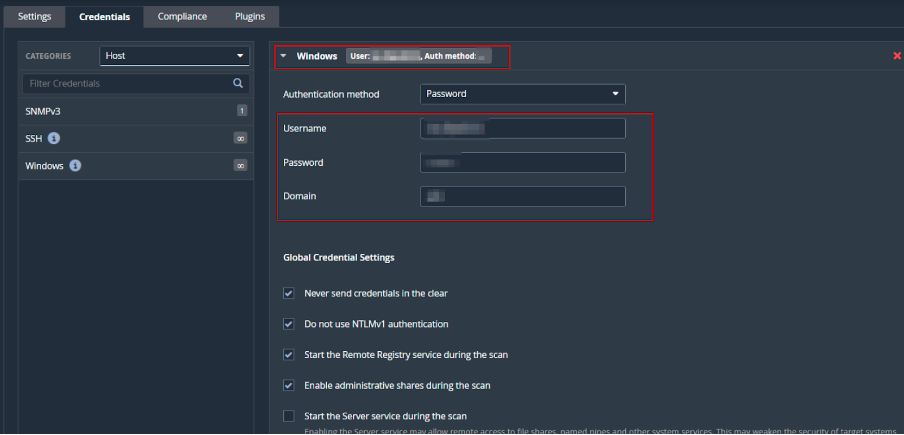Uncheck Do not use NTLMv1 authentication
The height and width of the screenshot is (435, 904).
(x=289, y=324)
